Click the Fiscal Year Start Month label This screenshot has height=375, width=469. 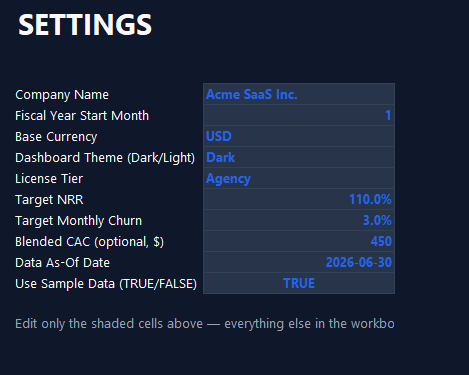pyautogui.click(x=82, y=116)
